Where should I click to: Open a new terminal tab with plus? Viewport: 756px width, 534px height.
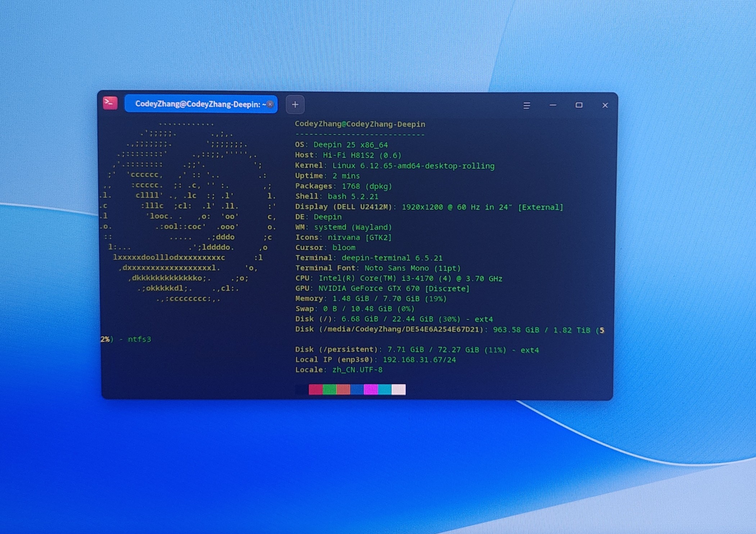tap(295, 105)
